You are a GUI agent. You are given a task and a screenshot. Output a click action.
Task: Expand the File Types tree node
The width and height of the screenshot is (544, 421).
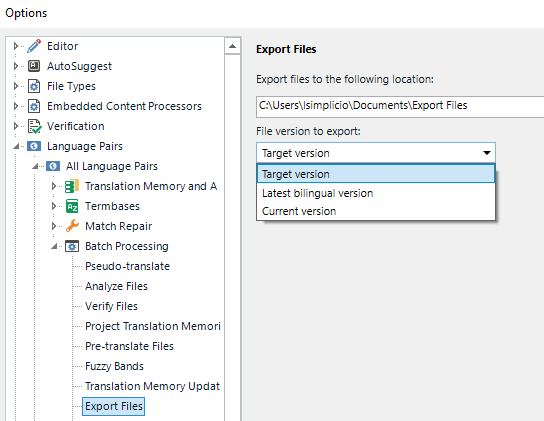15,86
